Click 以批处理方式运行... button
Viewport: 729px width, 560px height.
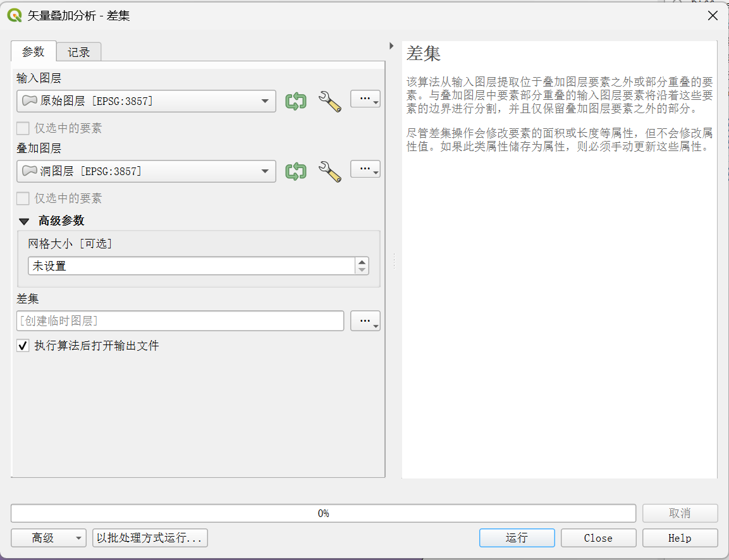pos(150,538)
